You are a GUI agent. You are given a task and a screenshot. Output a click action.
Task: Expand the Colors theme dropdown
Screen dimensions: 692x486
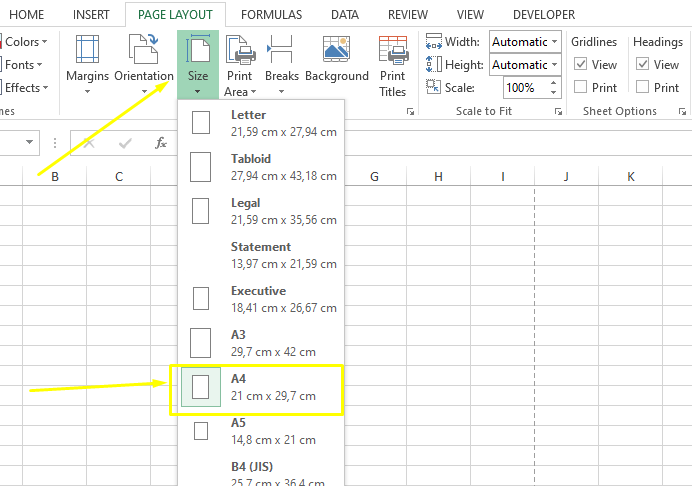[25, 41]
